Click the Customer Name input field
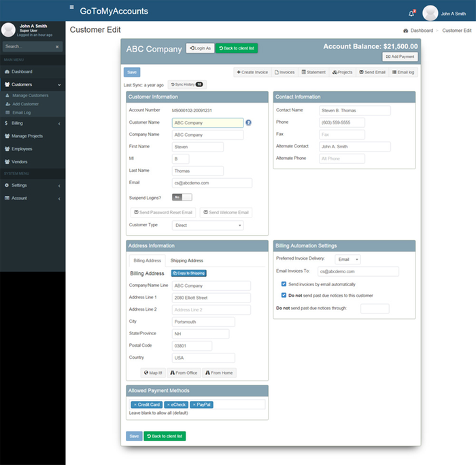This screenshot has width=476, height=465. tap(207, 122)
